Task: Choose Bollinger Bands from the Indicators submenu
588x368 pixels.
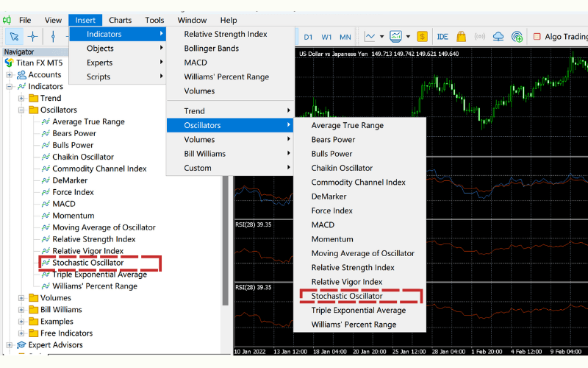Action: coord(211,49)
